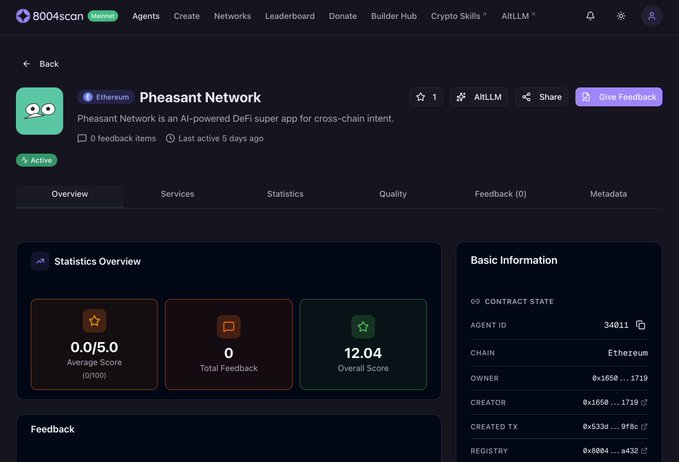The width and height of the screenshot is (679, 462).
Task: Click Owner address 0x1650...1719
Action: pyautogui.click(x=620, y=378)
